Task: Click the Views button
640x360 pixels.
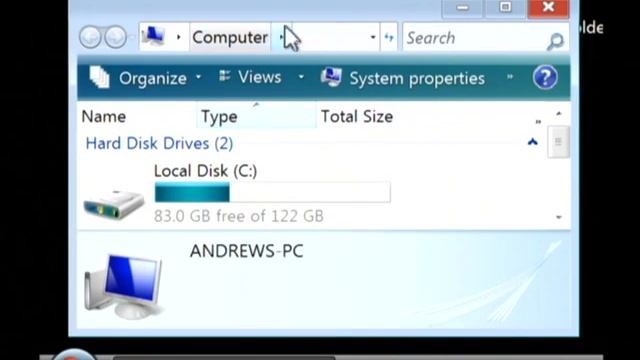Action: pyautogui.click(x=250, y=77)
